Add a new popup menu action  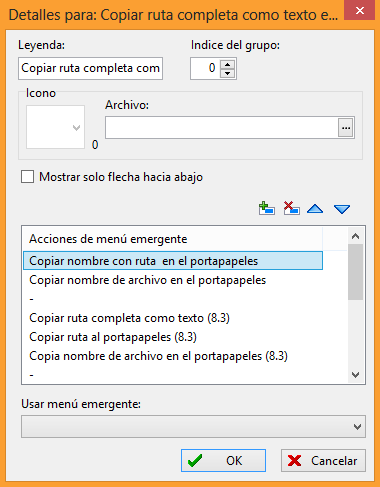pos(267,209)
